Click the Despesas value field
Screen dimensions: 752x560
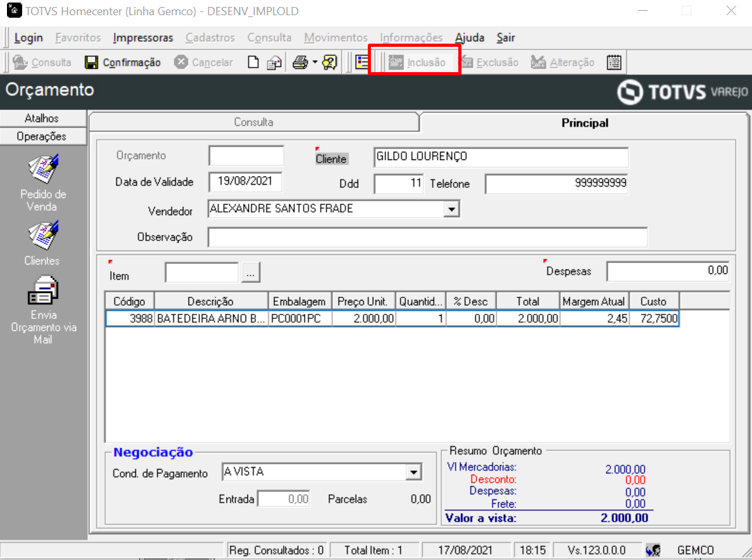[668, 271]
